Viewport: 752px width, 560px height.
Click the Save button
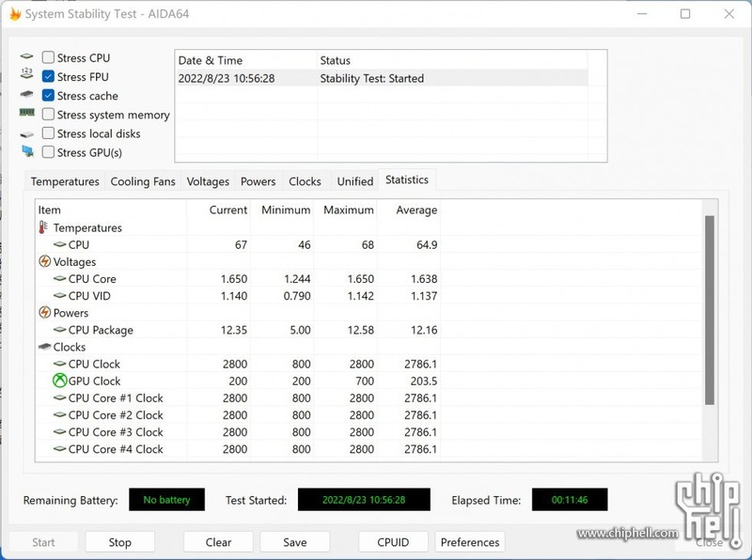pos(294,541)
